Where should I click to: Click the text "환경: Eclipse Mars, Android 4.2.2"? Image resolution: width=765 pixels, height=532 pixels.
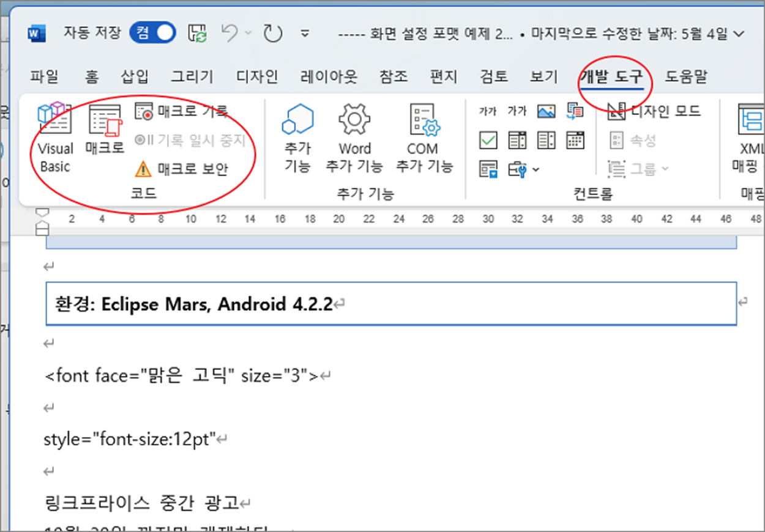tap(193, 303)
